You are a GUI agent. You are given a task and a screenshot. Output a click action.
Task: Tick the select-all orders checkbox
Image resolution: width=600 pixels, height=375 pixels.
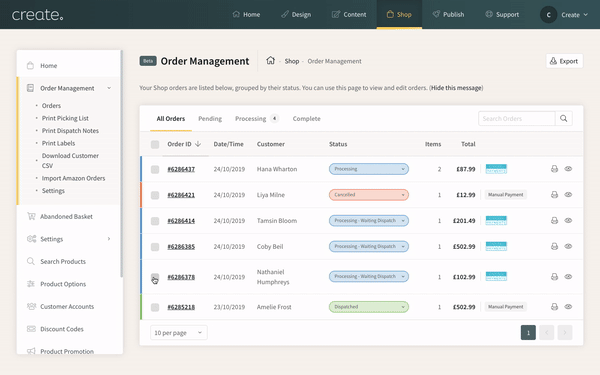click(x=155, y=144)
